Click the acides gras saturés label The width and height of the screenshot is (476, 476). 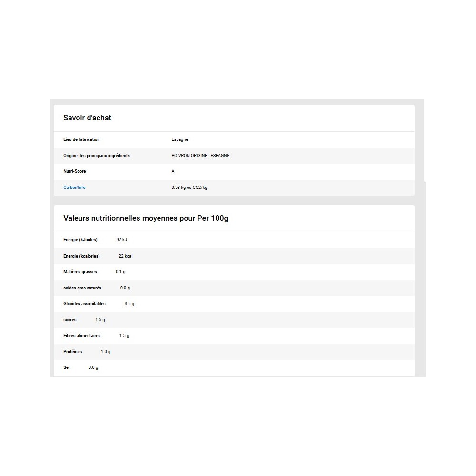(x=82, y=288)
